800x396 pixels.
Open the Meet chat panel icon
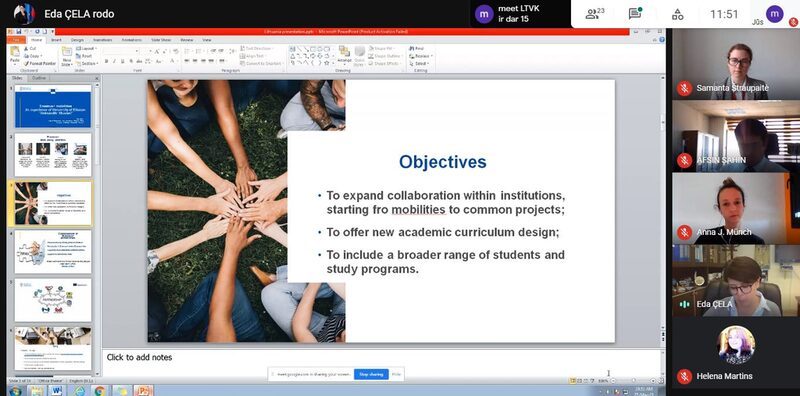coord(635,14)
